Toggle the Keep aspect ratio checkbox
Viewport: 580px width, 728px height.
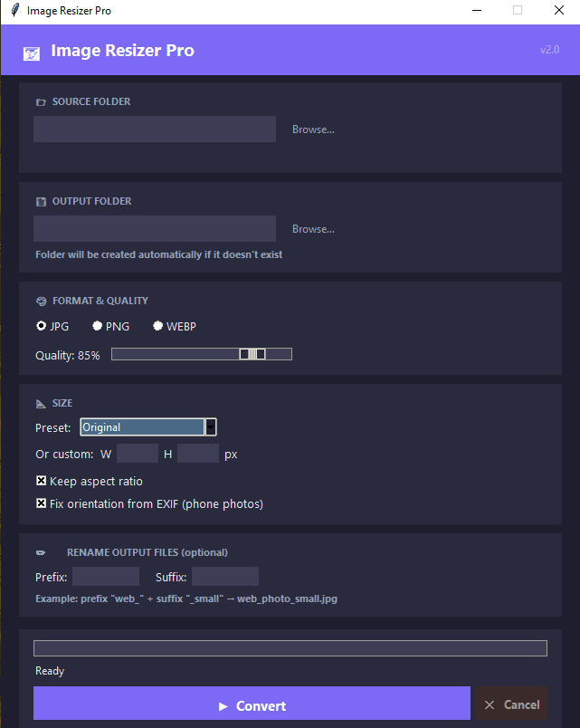click(42, 481)
